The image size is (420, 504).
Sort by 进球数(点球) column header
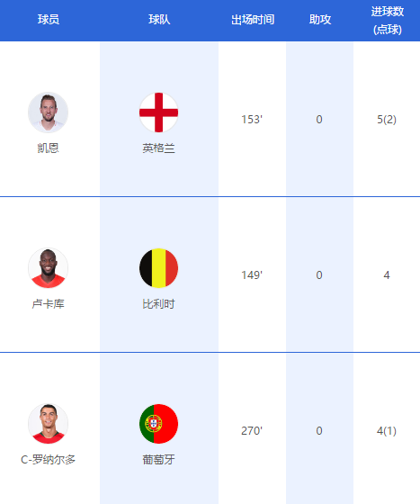pyautogui.click(x=388, y=20)
